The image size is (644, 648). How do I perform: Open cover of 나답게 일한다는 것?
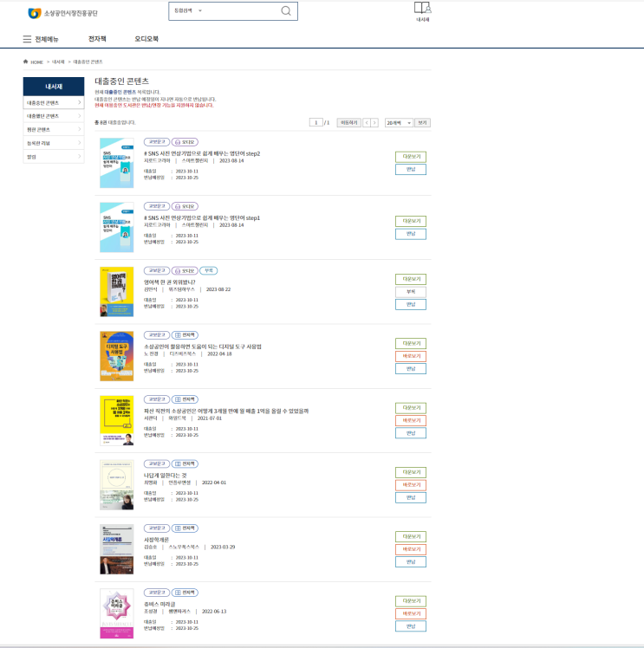(116, 485)
